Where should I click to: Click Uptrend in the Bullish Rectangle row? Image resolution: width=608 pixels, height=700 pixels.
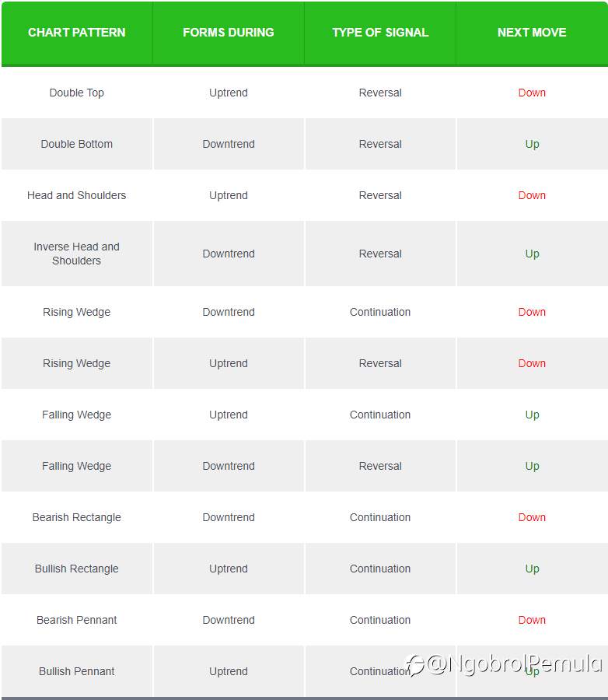click(x=228, y=569)
